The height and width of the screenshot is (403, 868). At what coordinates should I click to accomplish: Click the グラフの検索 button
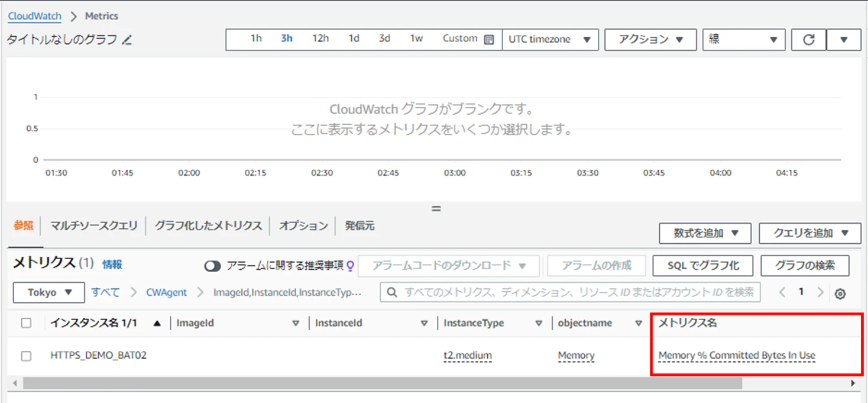tap(805, 266)
